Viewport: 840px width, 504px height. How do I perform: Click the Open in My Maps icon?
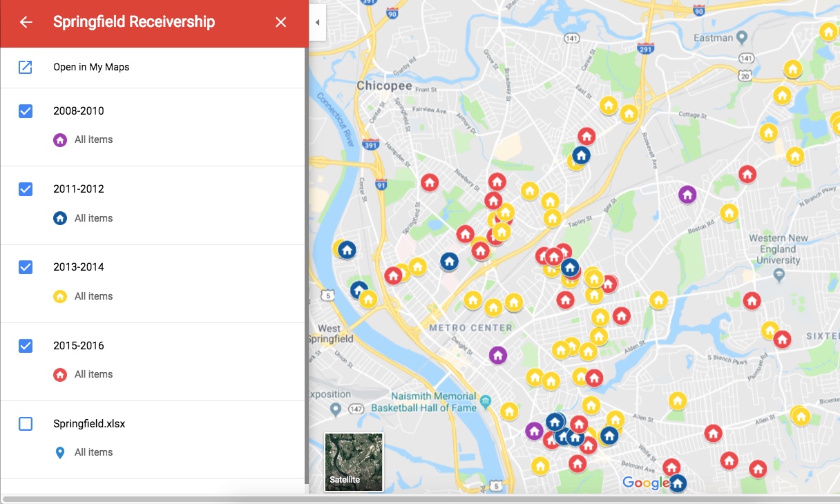[x=26, y=67]
